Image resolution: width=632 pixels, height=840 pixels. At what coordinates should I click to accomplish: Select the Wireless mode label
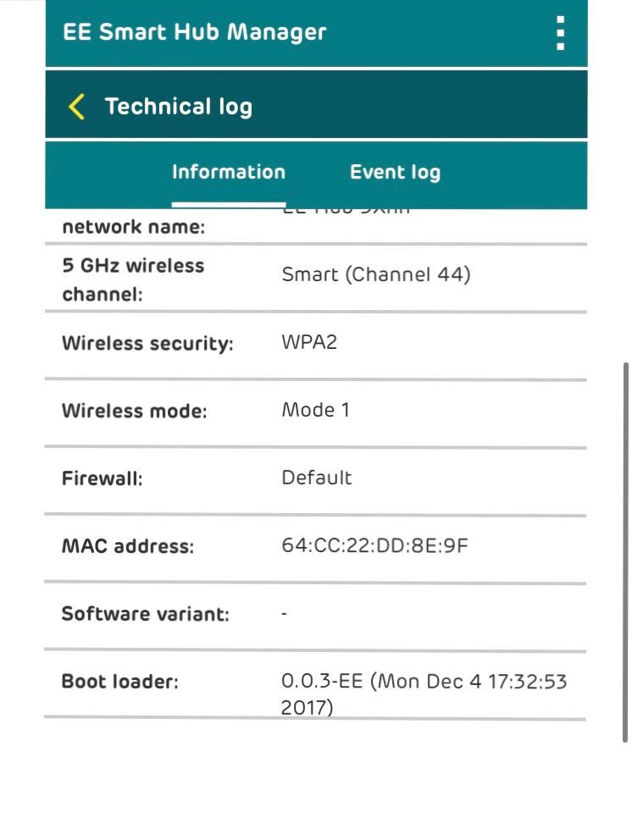[x=134, y=412]
